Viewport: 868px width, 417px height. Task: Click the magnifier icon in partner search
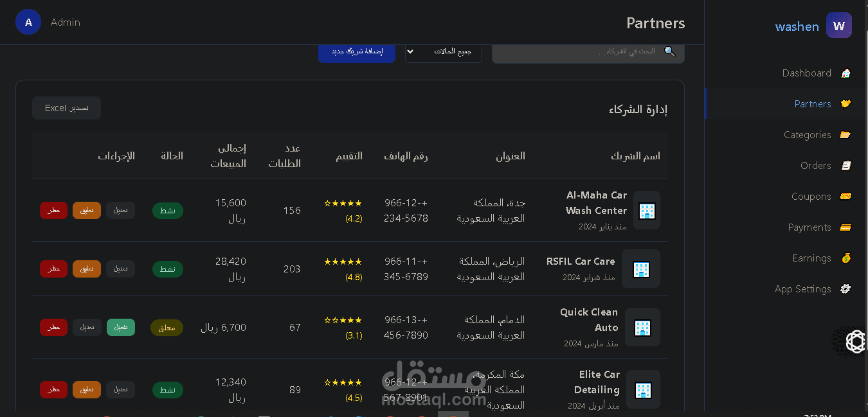point(670,51)
